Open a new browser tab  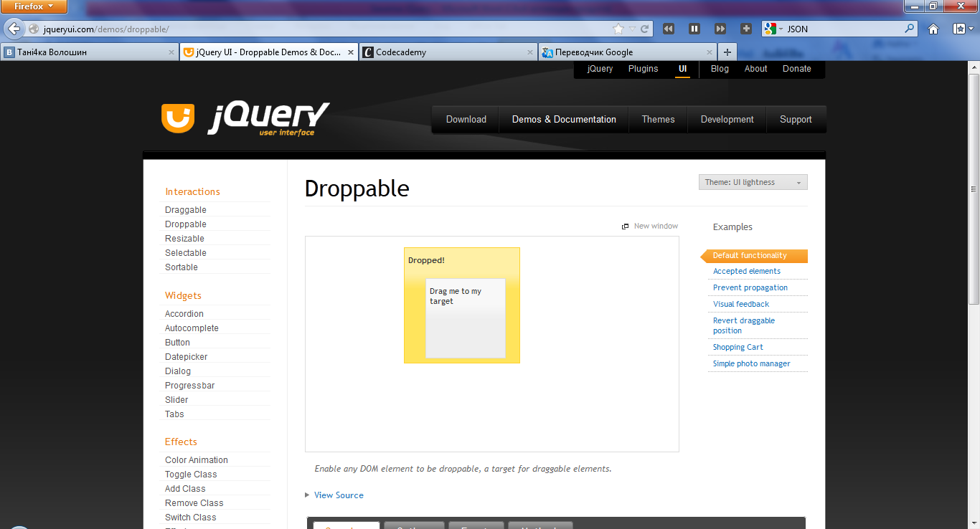(727, 52)
